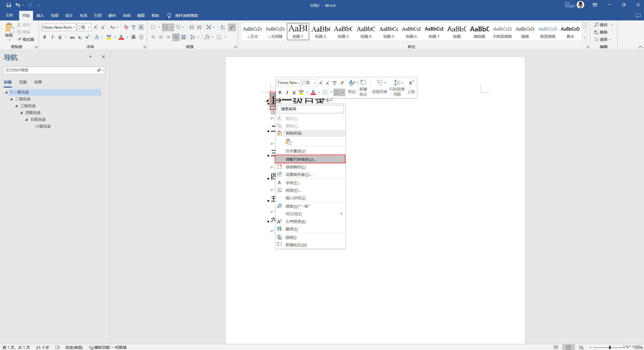Expand the 五级目录 tree item

[27, 119]
